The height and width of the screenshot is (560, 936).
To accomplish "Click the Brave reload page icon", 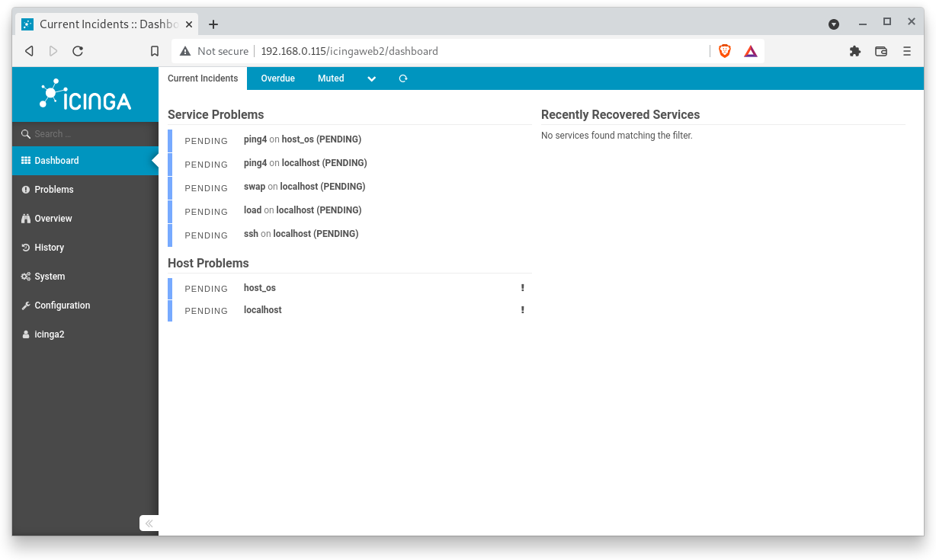I will (79, 51).
